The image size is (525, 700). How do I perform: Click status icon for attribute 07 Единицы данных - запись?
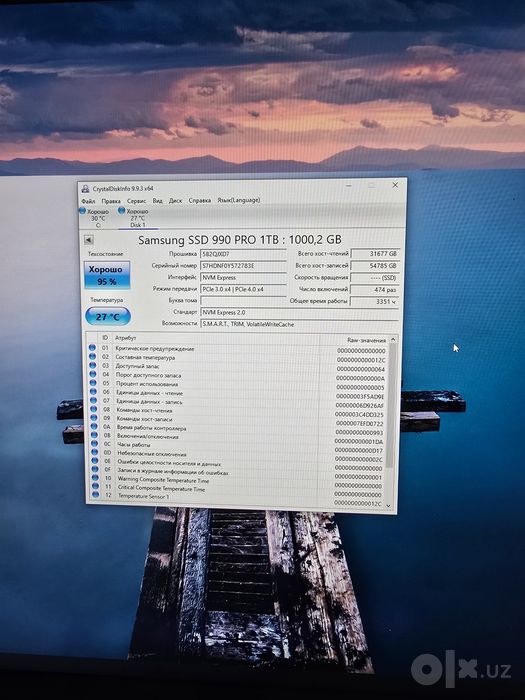[93, 400]
